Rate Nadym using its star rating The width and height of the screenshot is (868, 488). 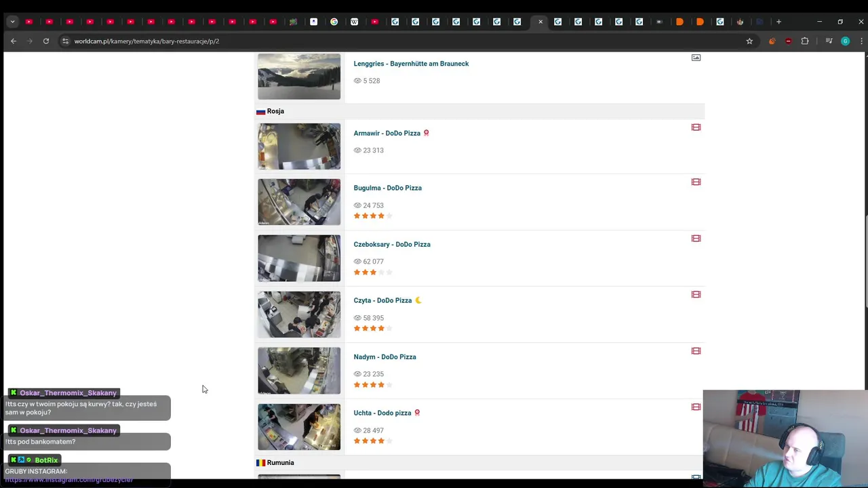[373, 385]
